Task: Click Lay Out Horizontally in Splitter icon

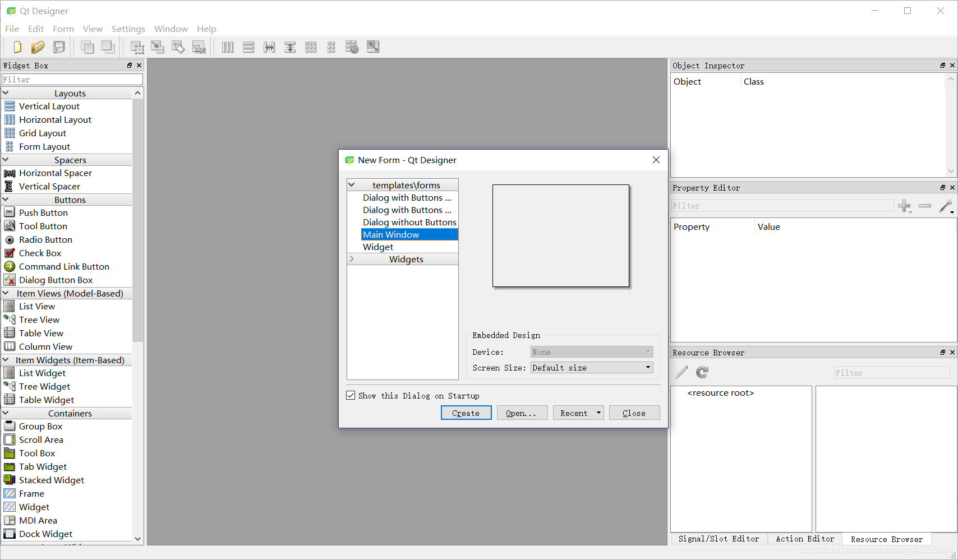Action: click(x=269, y=47)
